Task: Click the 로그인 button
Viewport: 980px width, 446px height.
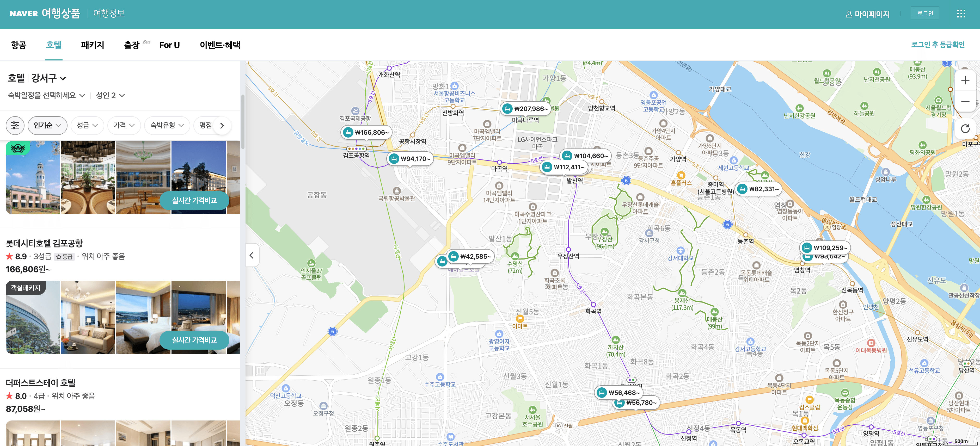Action: 925,13
